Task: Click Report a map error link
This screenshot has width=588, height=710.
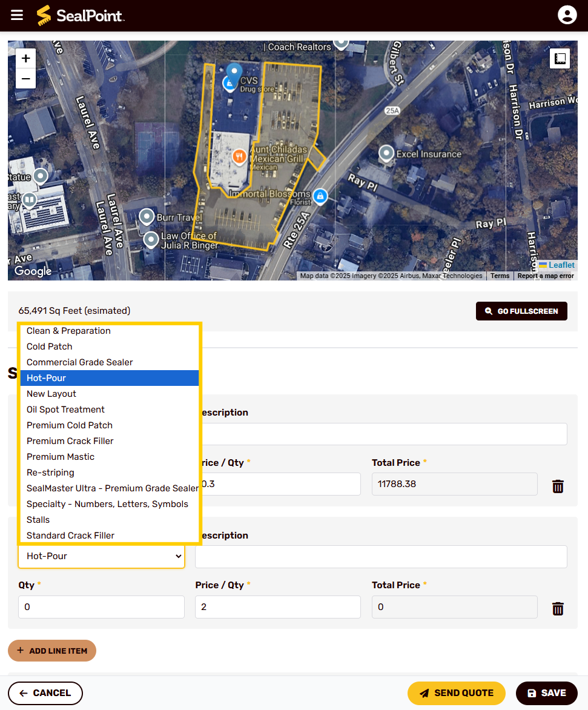Action: tap(546, 276)
